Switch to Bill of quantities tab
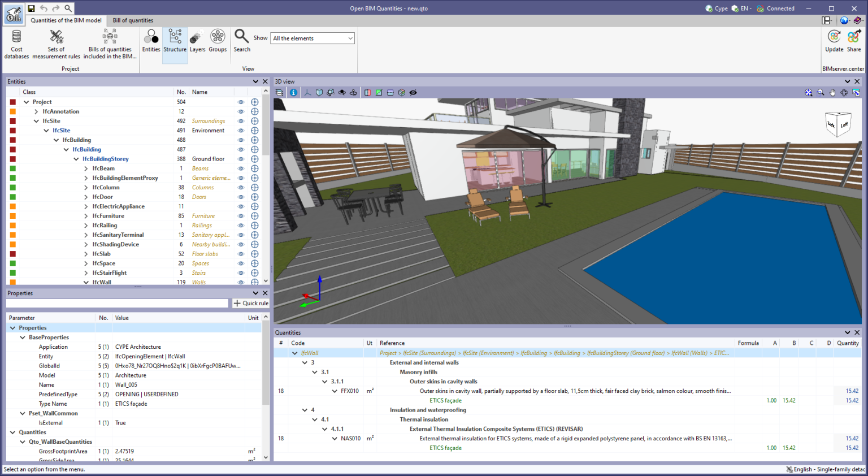Viewport: 868px width, 476px height. click(x=133, y=20)
